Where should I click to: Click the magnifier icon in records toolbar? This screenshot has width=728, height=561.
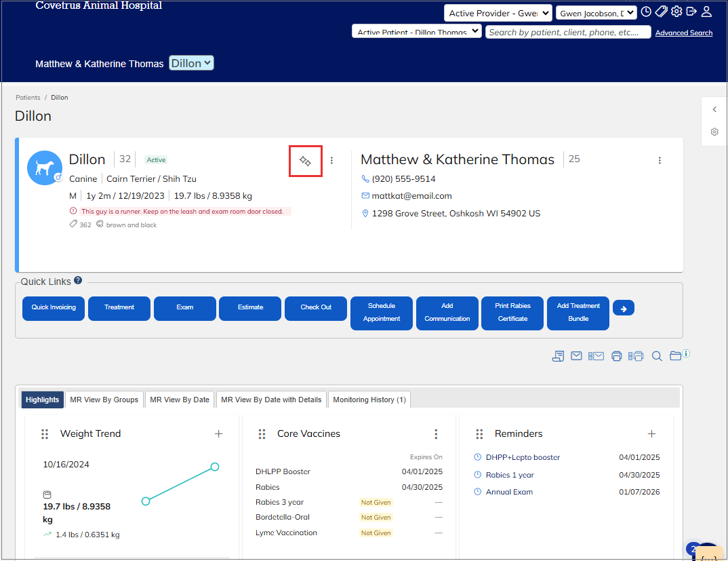[x=656, y=355]
